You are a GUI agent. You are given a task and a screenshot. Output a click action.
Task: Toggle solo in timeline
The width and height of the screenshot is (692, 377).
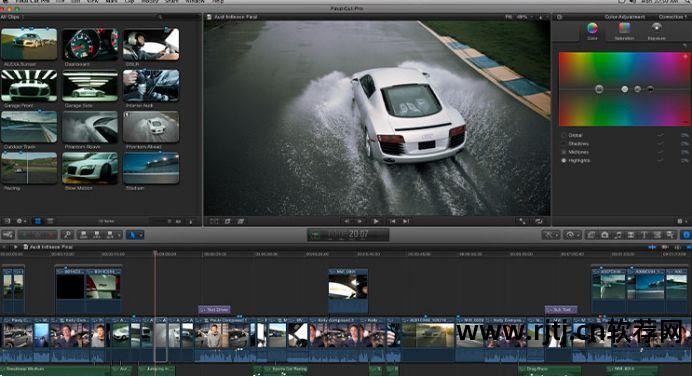677,247
